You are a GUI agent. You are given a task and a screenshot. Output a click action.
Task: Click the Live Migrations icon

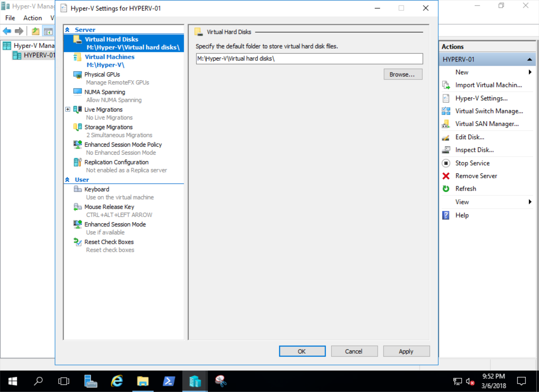coord(77,110)
